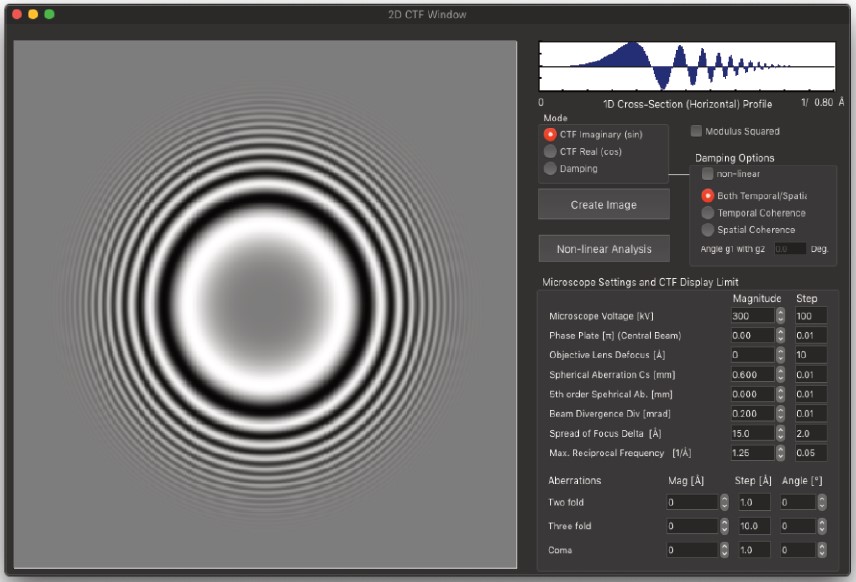
Task: Adjust the Coma angle stepper
Action: pos(822,550)
